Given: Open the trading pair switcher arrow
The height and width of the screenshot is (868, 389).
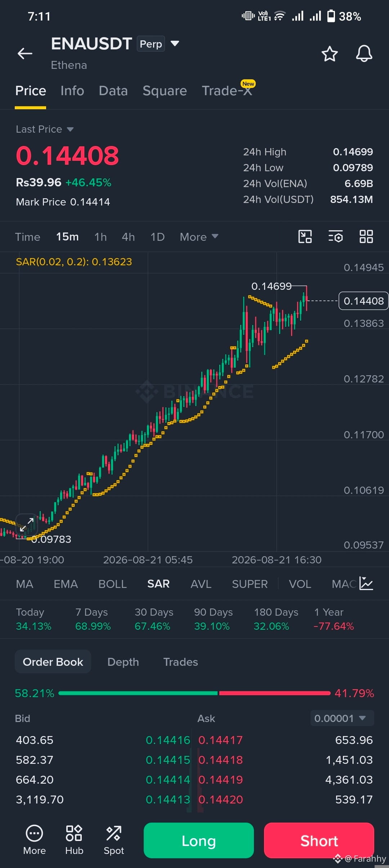Looking at the screenshot, I should (x=175, y=44).
